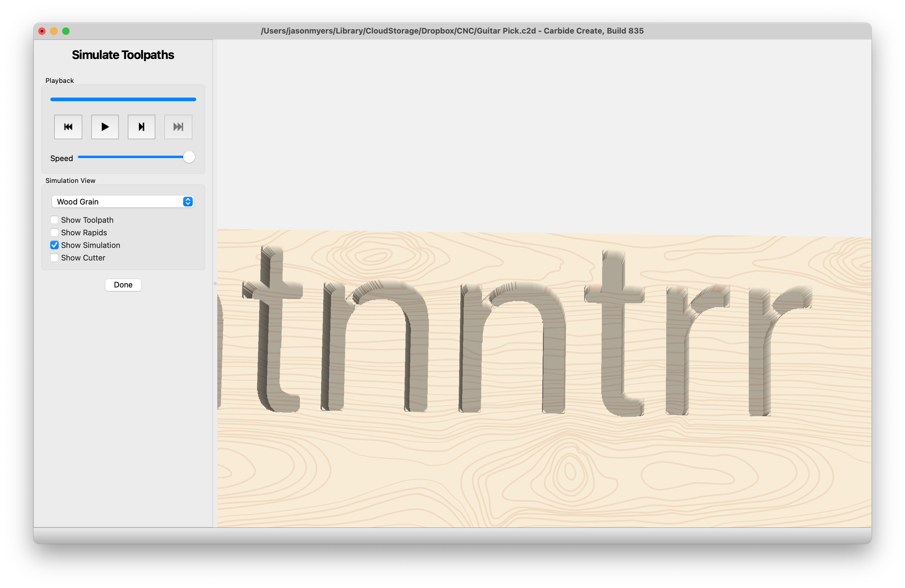Viewport: 905px width, 588px height.
Task: Click the rewind to start button
Action: (x=68, y=127)
